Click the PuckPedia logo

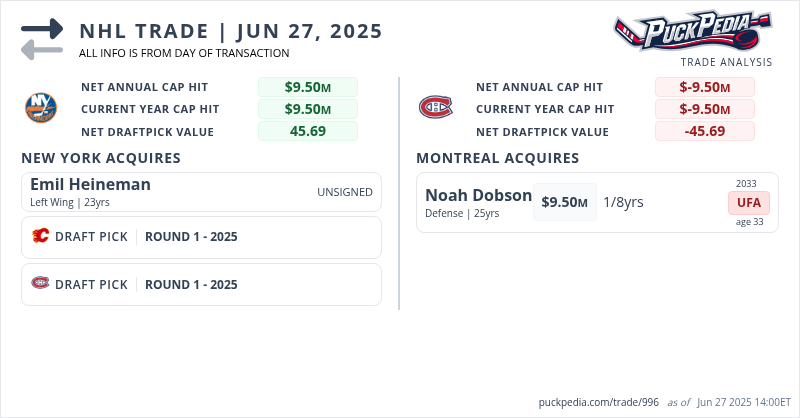692,32
